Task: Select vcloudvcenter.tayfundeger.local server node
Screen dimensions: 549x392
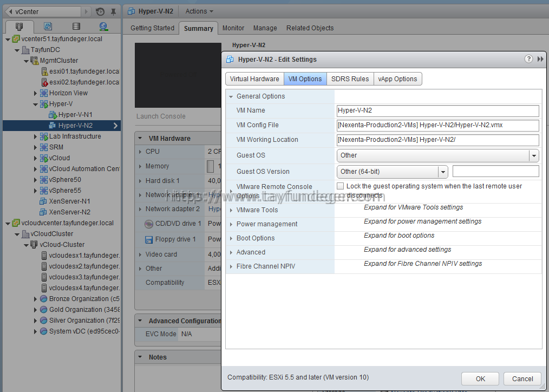Action: [x=67, y=223]
